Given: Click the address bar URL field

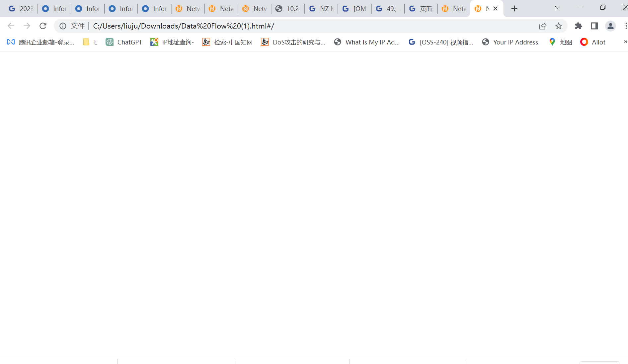Looking at the screenshot, I should tap(299, 26).
